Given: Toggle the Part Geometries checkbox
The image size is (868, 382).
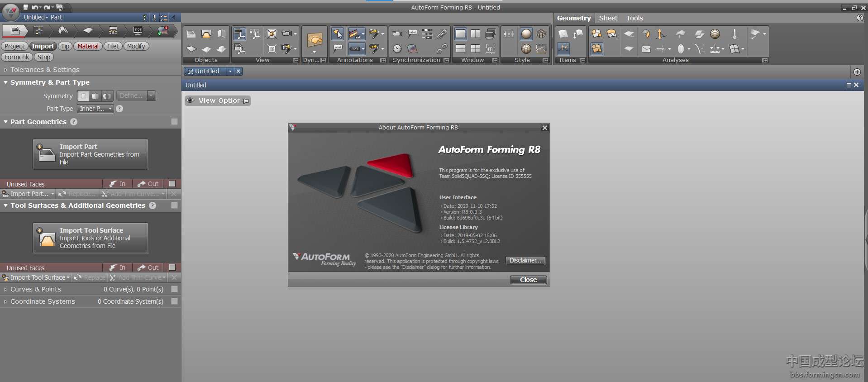Looking at the screenshot, I should point(174,122).
